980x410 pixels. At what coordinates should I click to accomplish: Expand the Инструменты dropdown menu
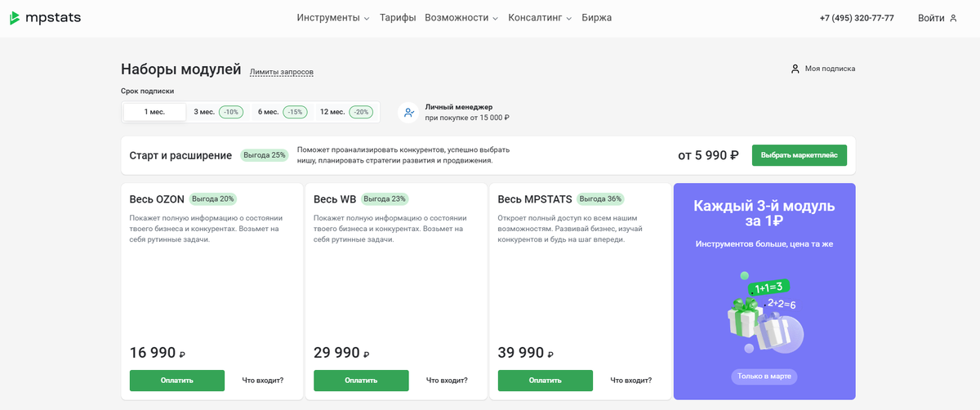(x=333, y=18)
